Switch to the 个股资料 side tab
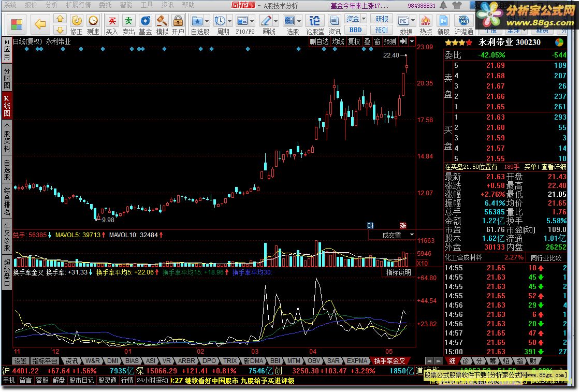 (7, 137)
